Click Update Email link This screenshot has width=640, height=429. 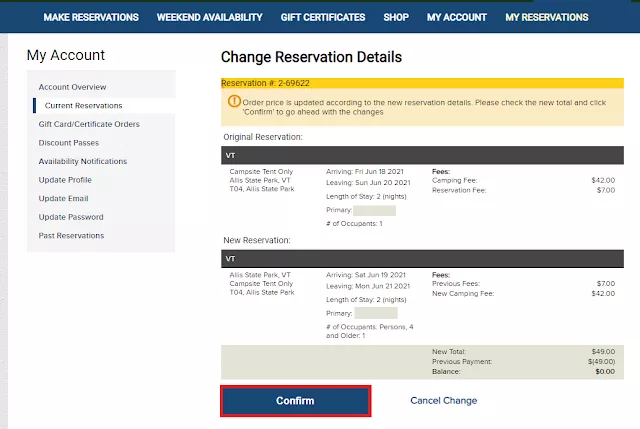click(63, 198)
